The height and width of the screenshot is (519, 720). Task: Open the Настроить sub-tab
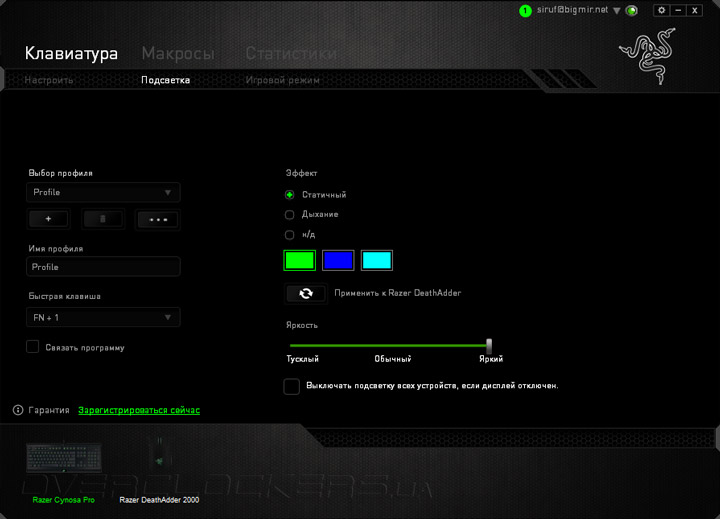[x=49, y=80]
